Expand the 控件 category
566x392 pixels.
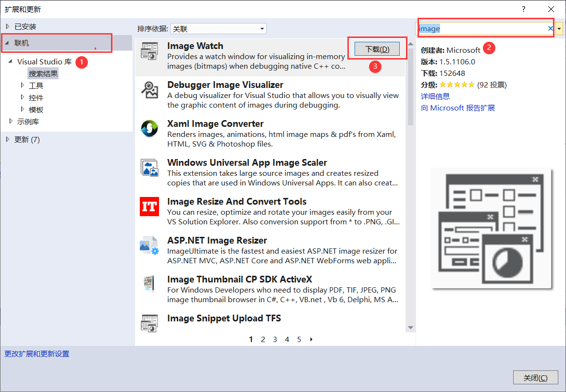click(x=23, y=97)
